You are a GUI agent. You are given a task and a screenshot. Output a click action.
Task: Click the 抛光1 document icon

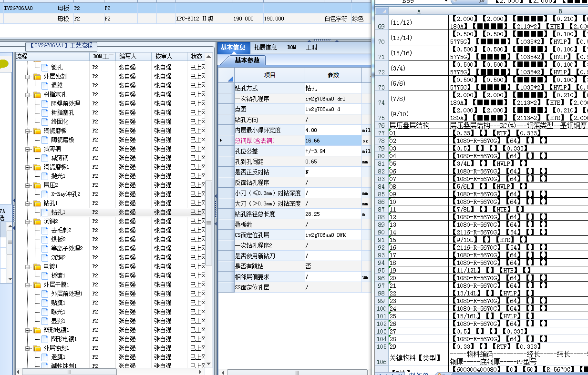click(x=45, y=176)
